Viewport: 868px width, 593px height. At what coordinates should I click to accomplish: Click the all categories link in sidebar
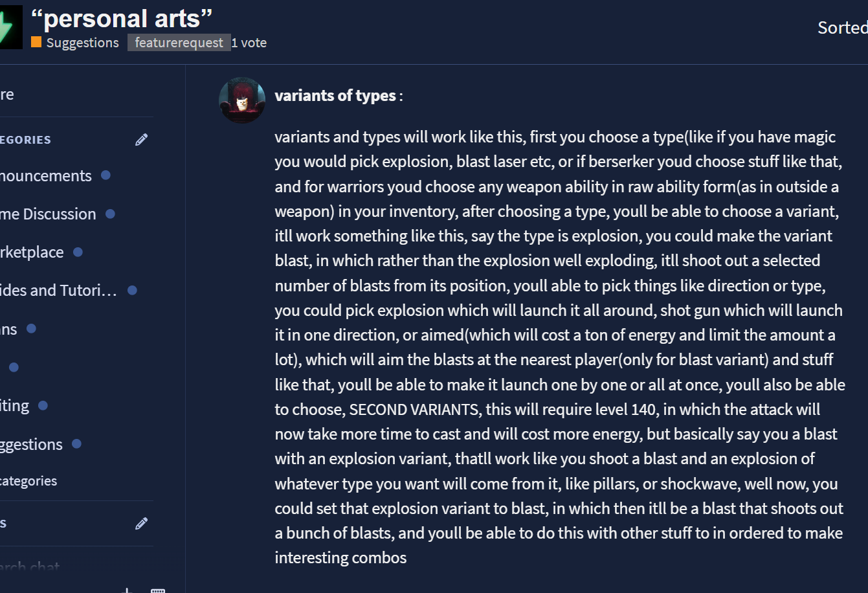click(28, 481)
